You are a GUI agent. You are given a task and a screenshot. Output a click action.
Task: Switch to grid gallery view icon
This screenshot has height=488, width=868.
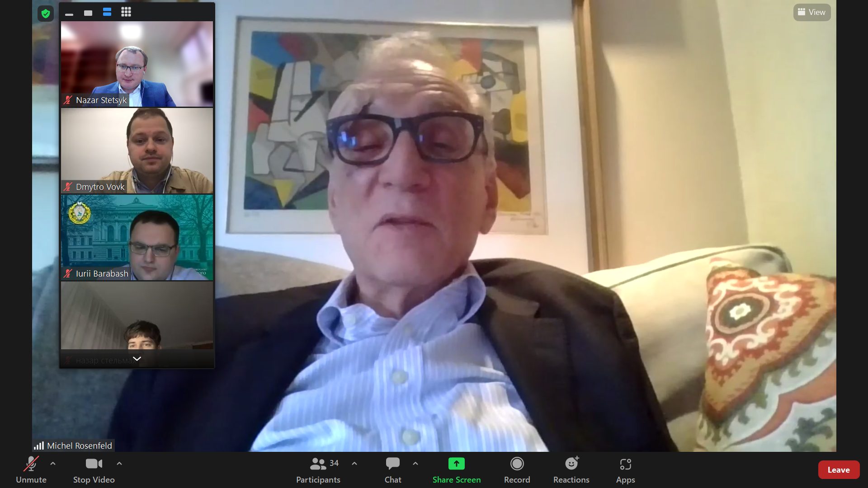(x=126, y=12)
